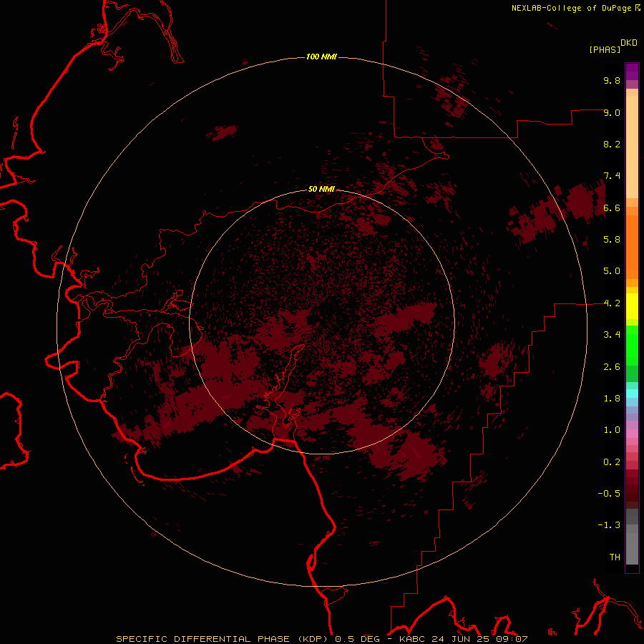Click the 6.6 value on the color scale
Image resolution: width=644 pixels, height=644 pixels.
tap(612, 208)
